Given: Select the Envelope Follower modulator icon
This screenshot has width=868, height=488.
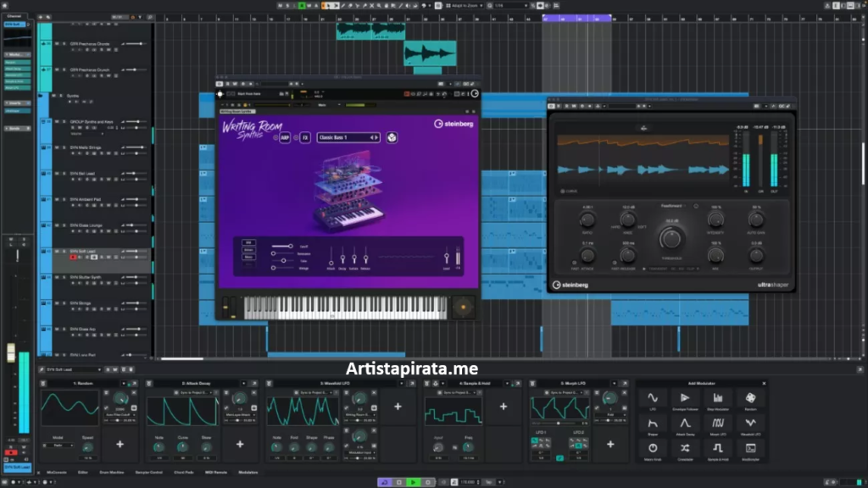Looking at the screenshot, I should click(685, 396).
